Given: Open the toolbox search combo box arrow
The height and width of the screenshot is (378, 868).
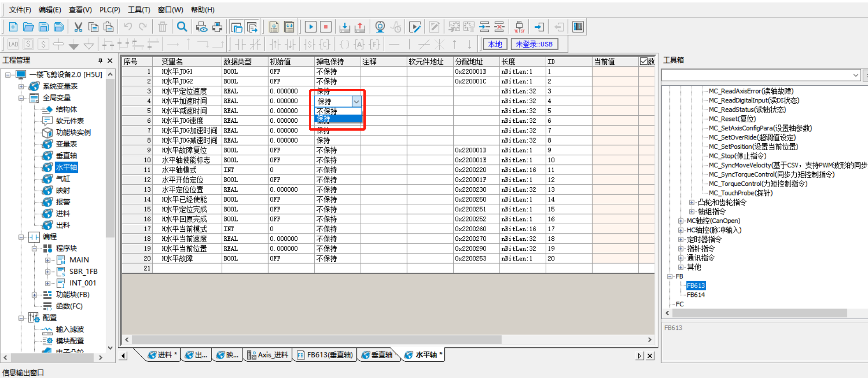Looking at the screenshot, I should (x=855, y=75).
